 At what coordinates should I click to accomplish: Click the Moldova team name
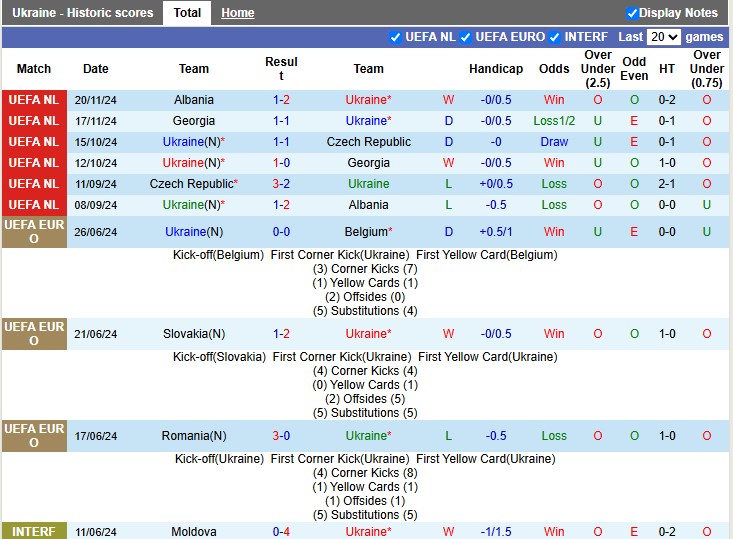(194, 532)
